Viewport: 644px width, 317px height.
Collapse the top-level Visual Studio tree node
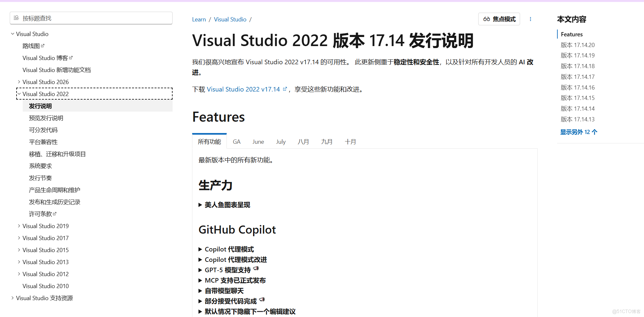point(13,34)
